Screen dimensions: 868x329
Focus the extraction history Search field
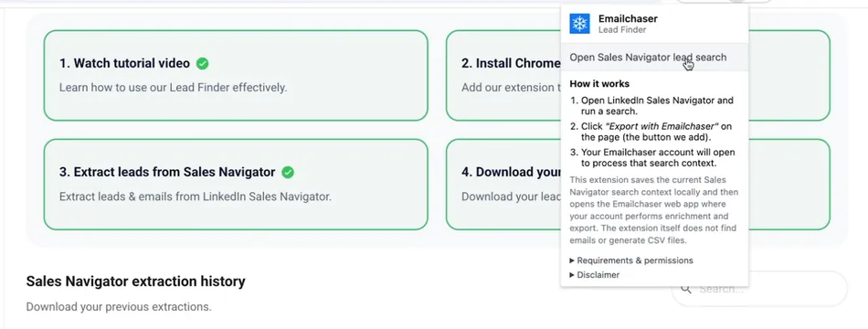pyautogui.click(x=759, y=289)
